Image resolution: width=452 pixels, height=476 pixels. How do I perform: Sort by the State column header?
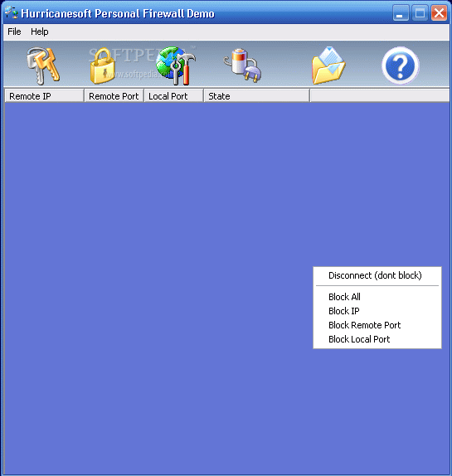(x=257, y=96)
